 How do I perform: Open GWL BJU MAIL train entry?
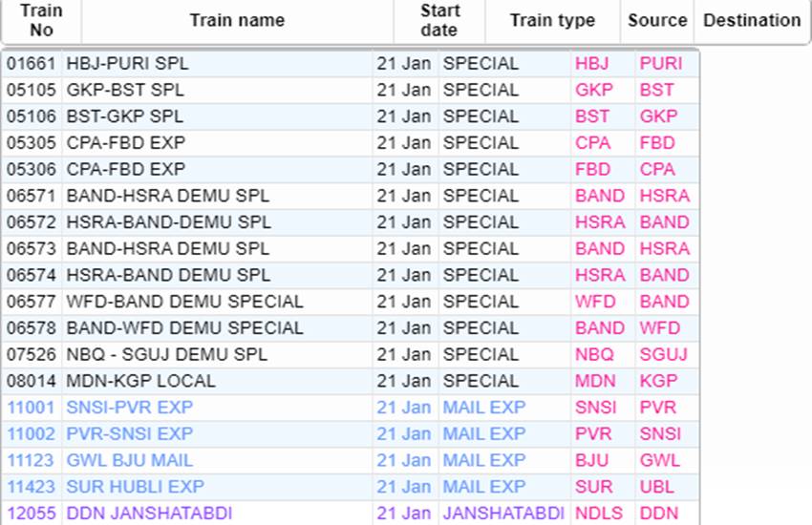[130, 460]
